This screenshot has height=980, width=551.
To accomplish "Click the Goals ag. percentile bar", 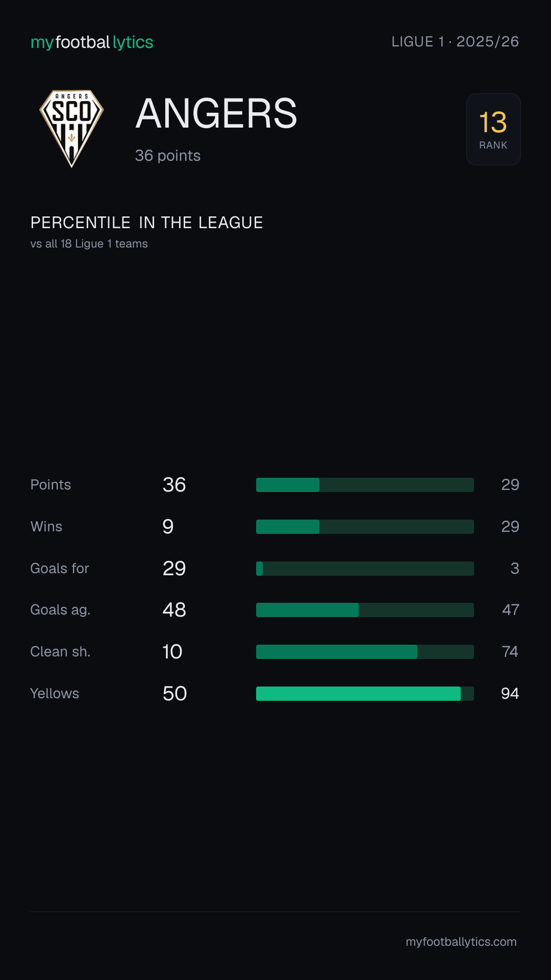I will tap(365, 610).
